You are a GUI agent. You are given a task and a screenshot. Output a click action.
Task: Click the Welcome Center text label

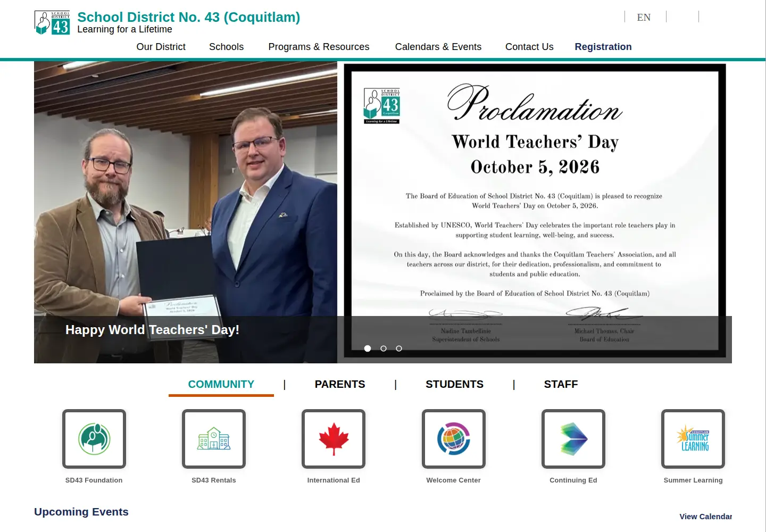pos(453,480)
